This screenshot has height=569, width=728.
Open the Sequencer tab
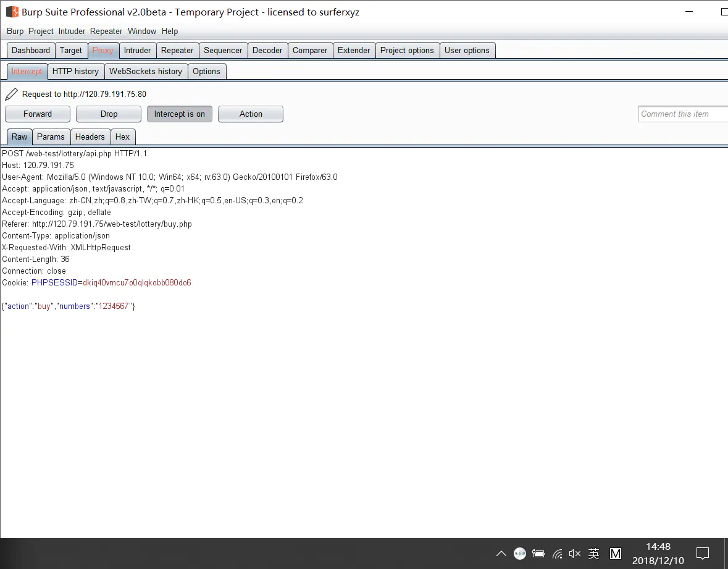[223, 50]
